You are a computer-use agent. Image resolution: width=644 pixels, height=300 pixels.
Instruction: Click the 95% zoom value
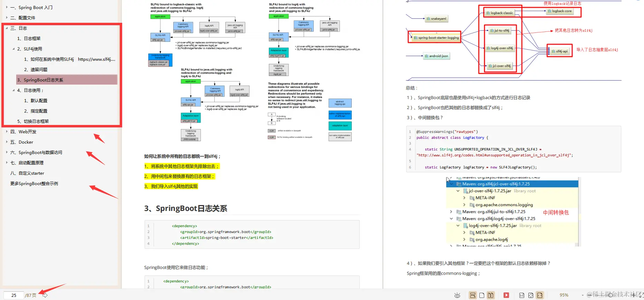564,295
